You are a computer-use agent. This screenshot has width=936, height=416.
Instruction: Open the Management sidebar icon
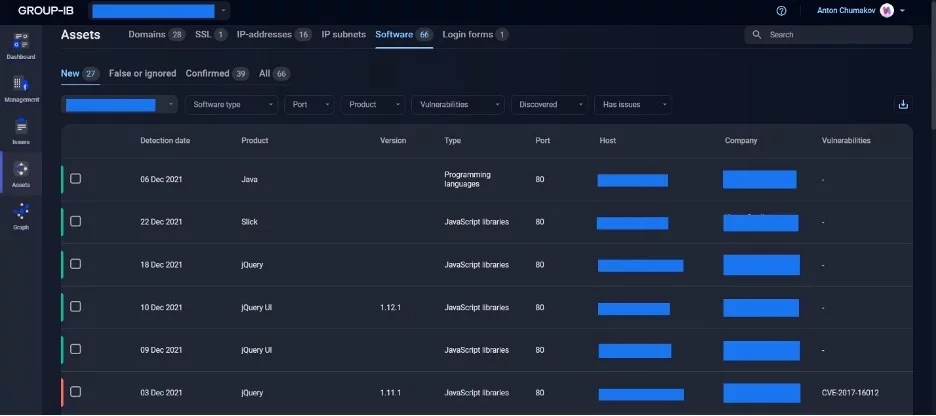[x=21, y=86]
